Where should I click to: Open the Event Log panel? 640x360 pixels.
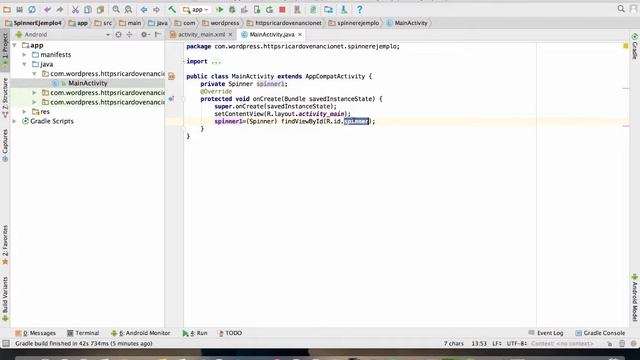click(x=546, y=333)
